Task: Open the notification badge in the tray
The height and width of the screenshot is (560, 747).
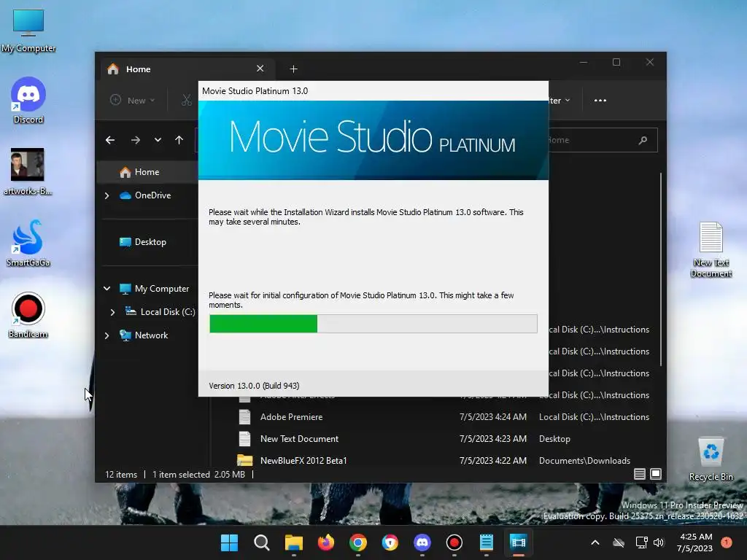Action: [727, 542]
